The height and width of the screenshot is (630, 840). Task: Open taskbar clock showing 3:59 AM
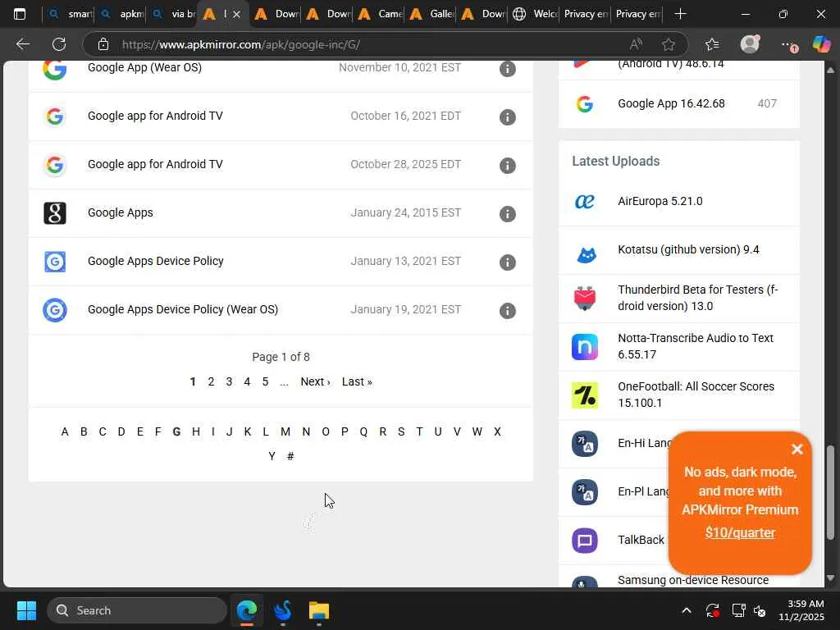pyautogui.click(x=801, y=610)
